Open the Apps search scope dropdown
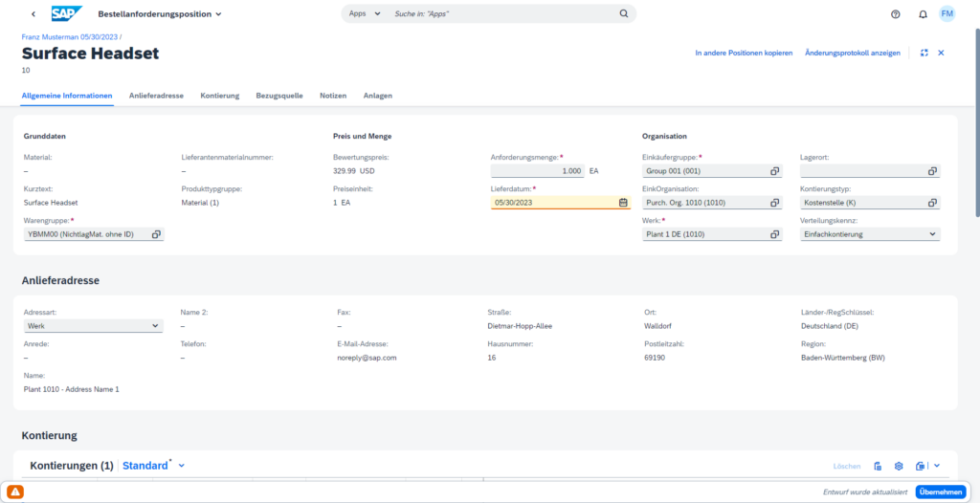This screenshot has height=503, width=980. click(x=365, y=13)
